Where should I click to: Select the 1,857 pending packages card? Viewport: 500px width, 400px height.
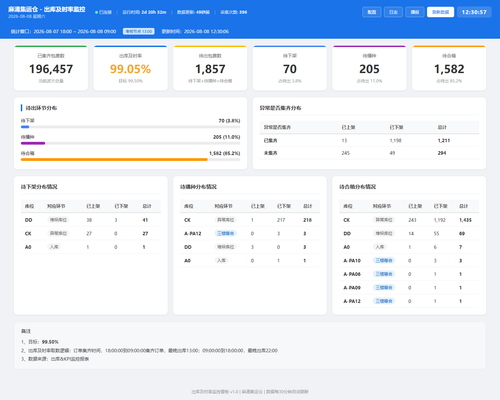(210, 68)
